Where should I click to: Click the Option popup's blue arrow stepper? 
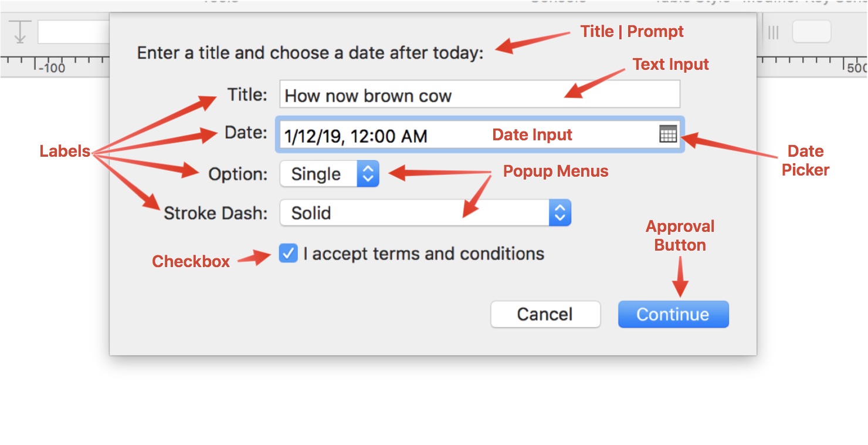pyautogui.click(x=367, y=174)
